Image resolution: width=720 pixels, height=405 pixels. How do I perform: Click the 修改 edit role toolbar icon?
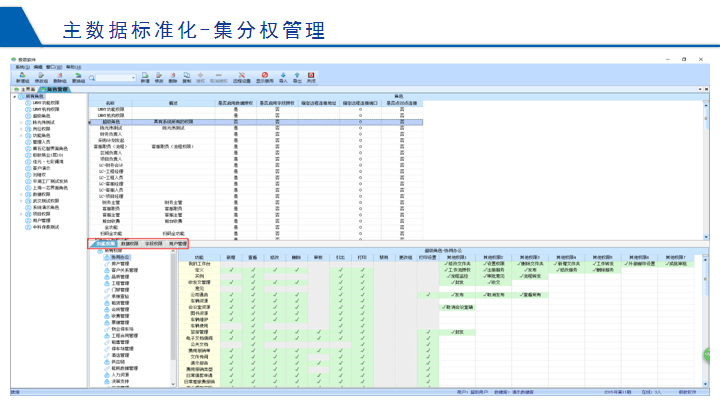coord(159,77)
